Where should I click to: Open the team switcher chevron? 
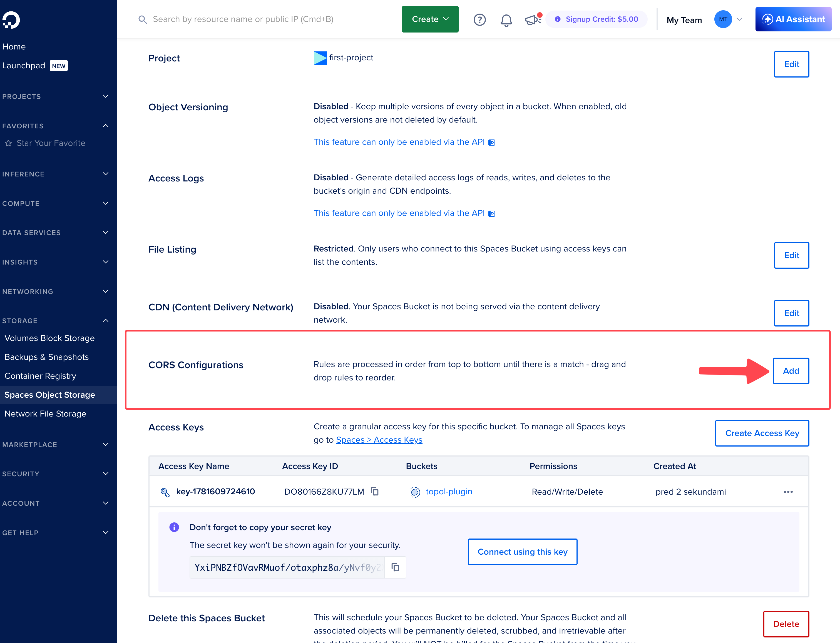[739, 19]
